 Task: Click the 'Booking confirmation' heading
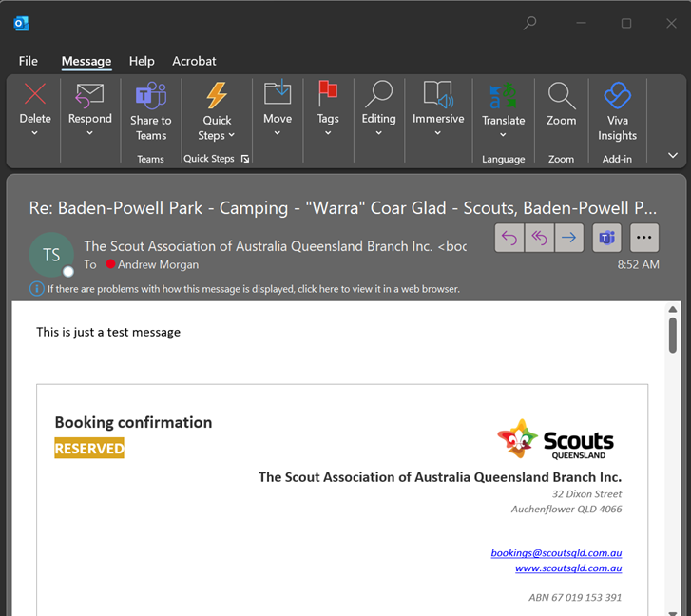tap(133, 423)
